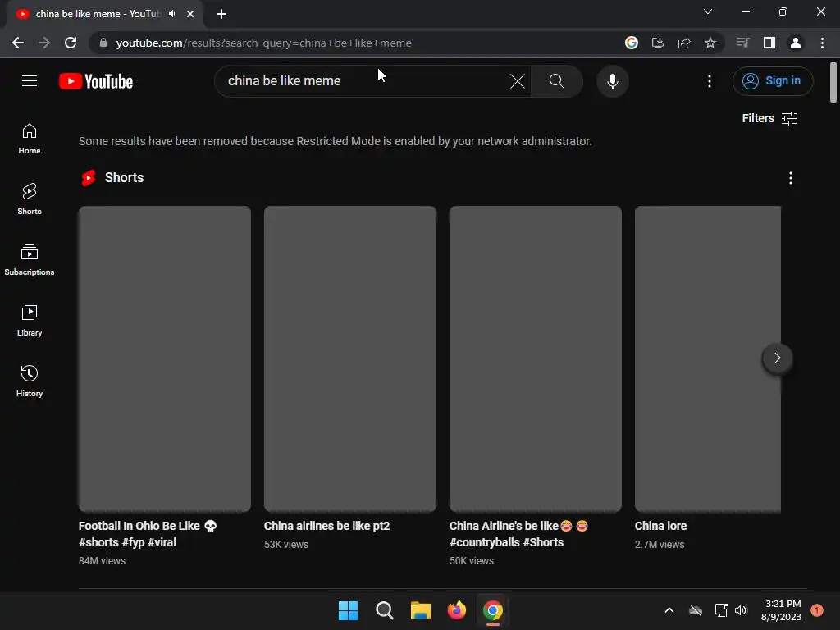
Task: Open File Explorer from taskbar
Action: tap(421, 610)
